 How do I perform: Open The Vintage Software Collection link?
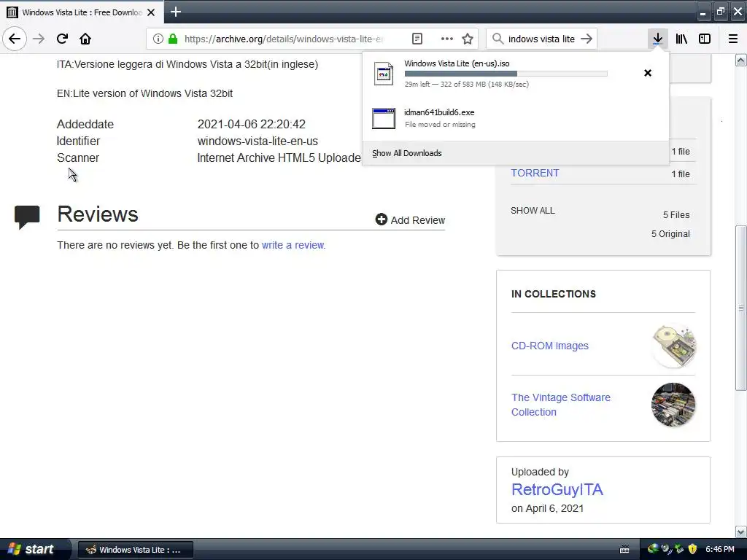(x=561, y=404)
